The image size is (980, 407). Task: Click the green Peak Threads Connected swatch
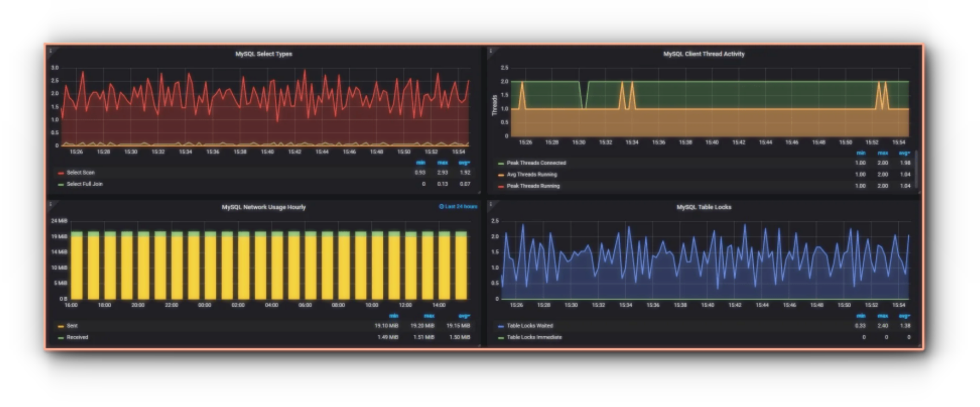tap(501, 164)
